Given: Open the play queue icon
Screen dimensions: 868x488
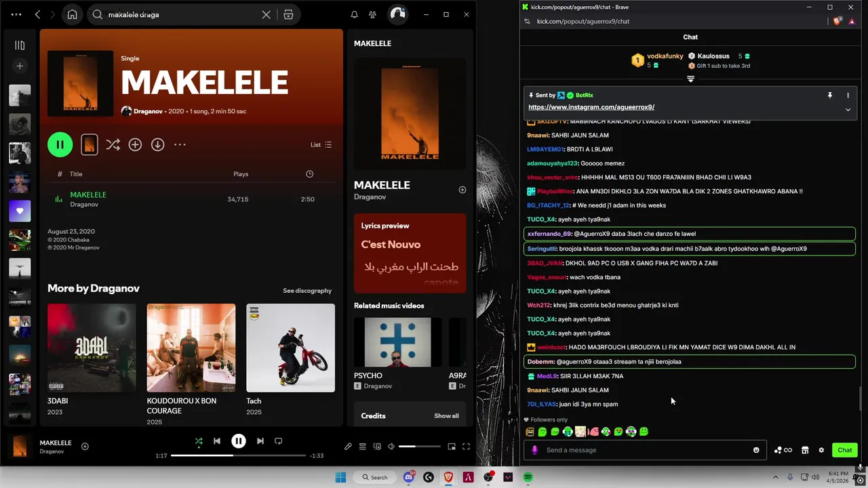Looking at the screenshot, I should pyautogui.click(x=363, y=447).
